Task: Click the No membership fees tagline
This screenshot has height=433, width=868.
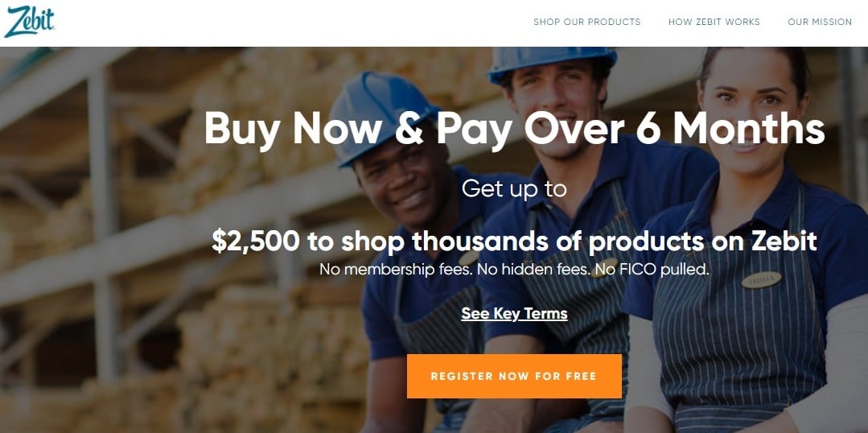Action: (514, 270)
